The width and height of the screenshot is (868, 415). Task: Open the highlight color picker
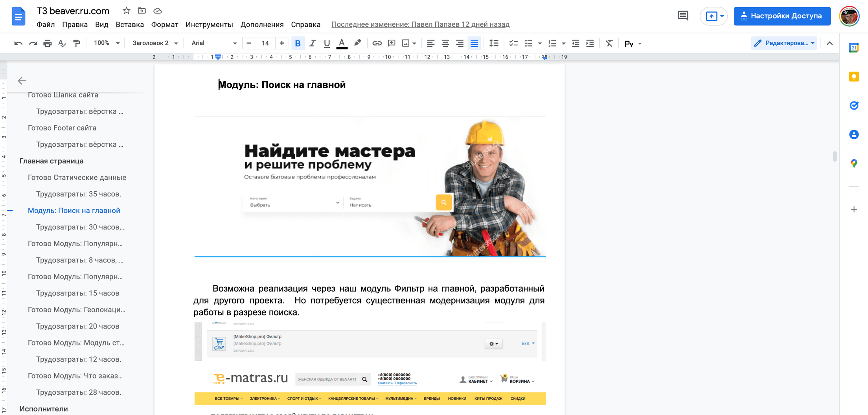coord(357,43)
